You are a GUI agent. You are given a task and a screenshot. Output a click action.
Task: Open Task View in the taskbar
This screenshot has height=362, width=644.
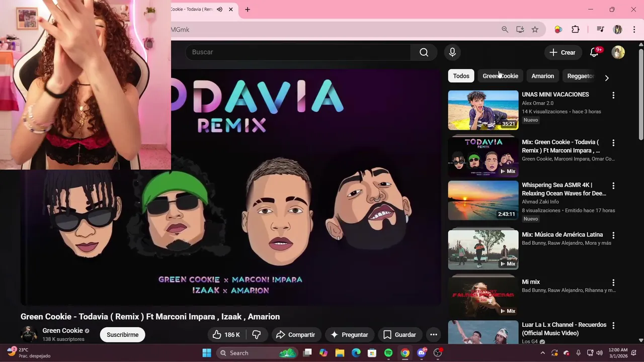[x=307, y=353]
